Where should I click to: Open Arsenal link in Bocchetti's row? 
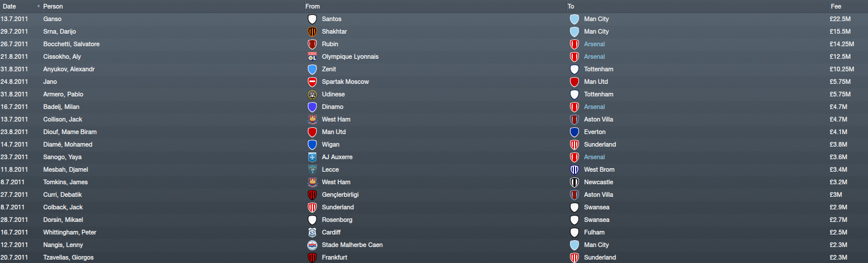click(594, 44)
